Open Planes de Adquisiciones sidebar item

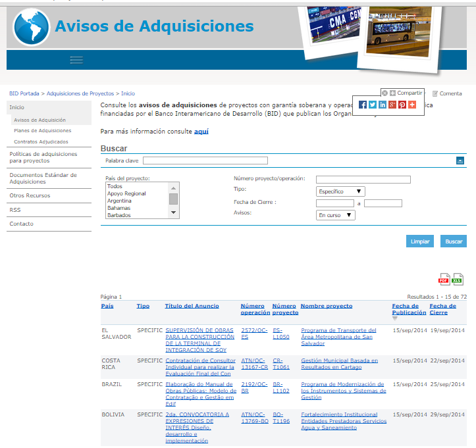coord(42,131)
